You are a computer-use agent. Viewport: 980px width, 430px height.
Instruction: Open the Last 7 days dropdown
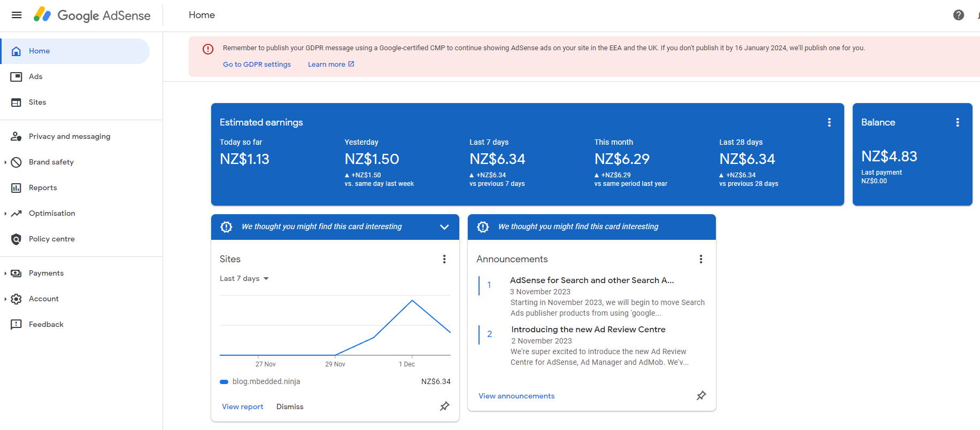tap(244, 279)
